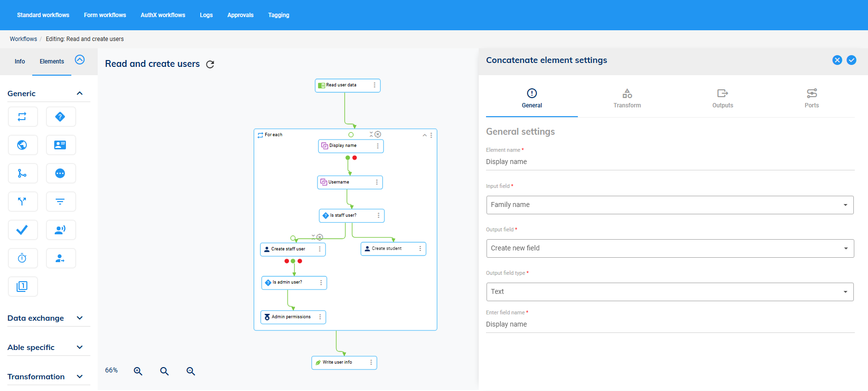Click the Enter field name input
The image size is (868, 391).
670,325
